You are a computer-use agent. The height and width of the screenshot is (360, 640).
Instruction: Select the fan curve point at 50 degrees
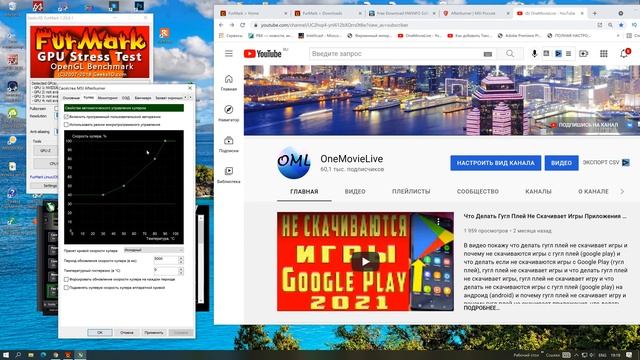pos(124,186)
